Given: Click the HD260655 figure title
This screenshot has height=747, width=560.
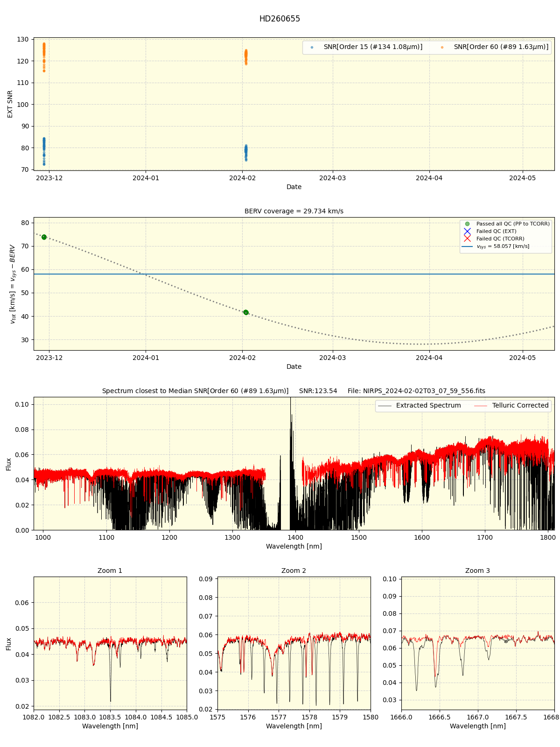Looking at the screenshot, I should pos(280,19).
